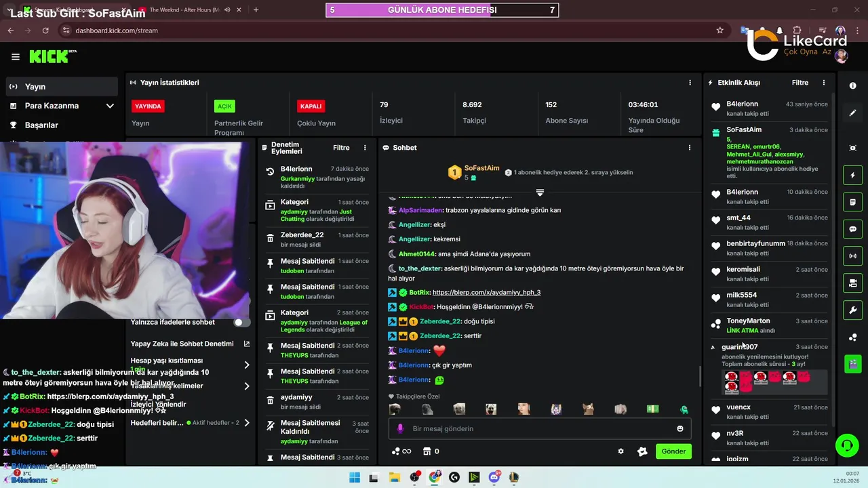Open the chat settings gear icon

(620, 451)
